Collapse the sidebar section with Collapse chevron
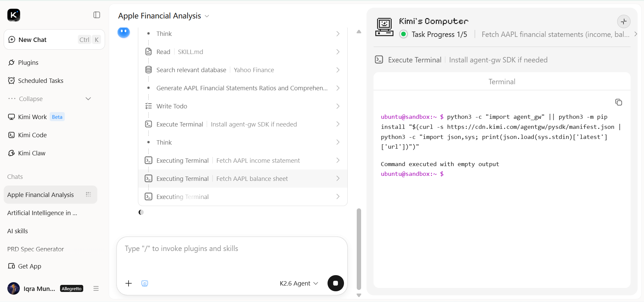The height and width of the screenshot is (302, 644). [x=88, y=99]
